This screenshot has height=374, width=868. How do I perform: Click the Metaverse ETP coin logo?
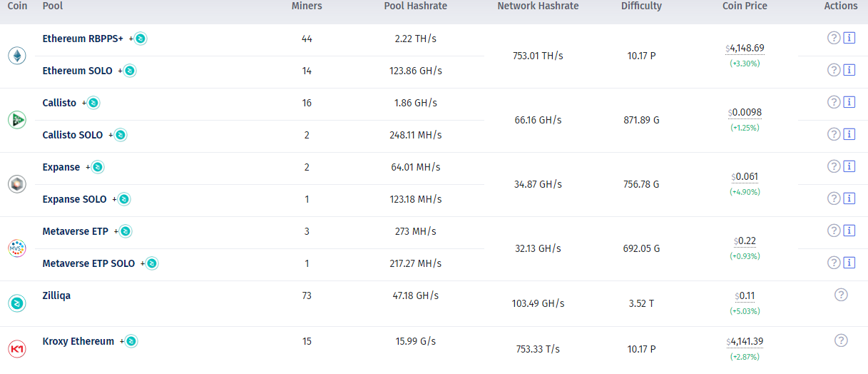pos(17,248)
